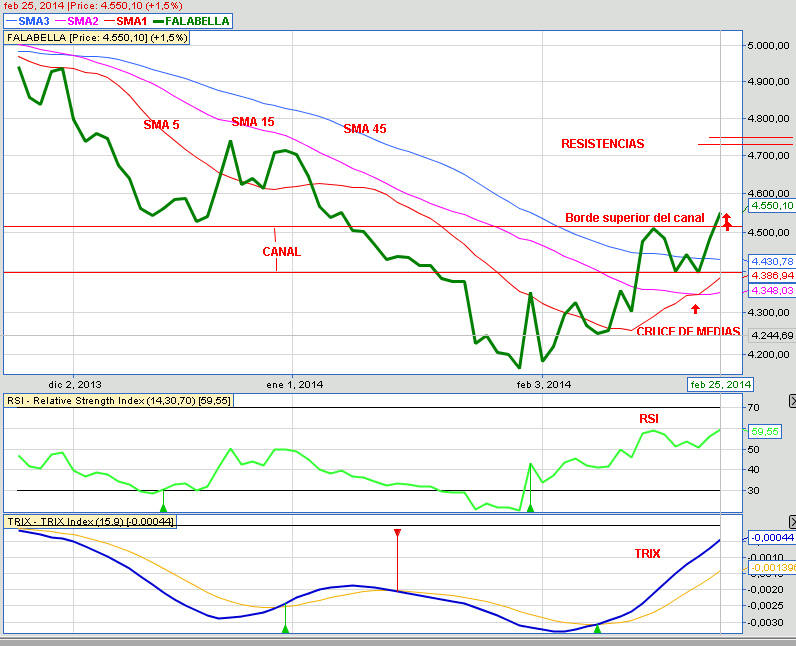
Task: Click the red double arrow at channel top
Action: pos(728,221)
